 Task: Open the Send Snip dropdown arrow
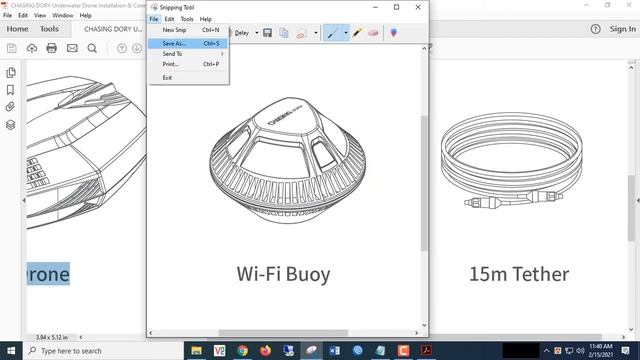tap(316, 33)
